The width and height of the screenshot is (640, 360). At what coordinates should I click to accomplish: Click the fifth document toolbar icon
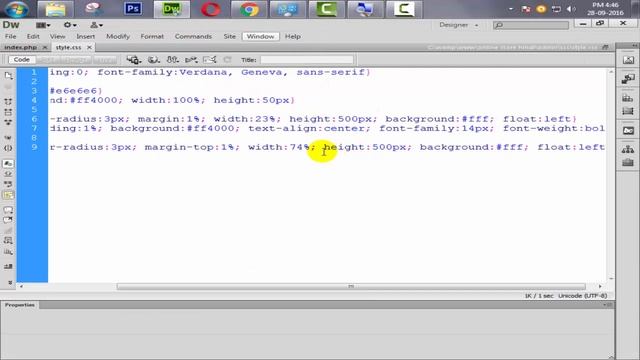tap(209, 60)
